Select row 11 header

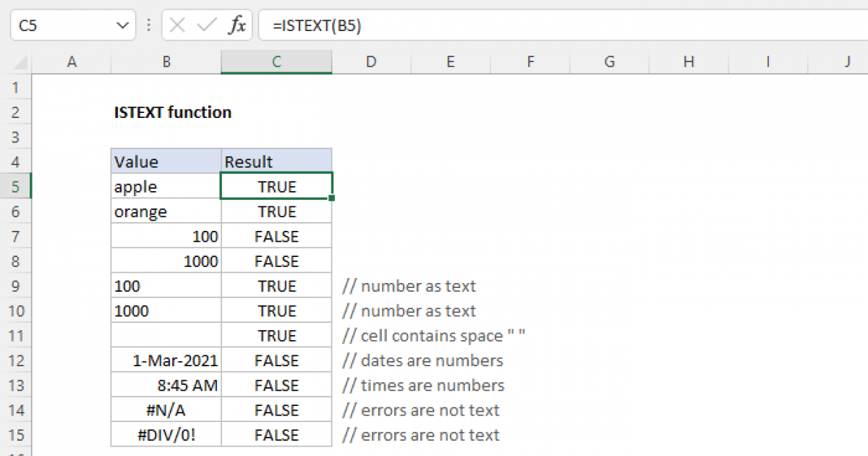pyautogui.click(x=17, y=336)
